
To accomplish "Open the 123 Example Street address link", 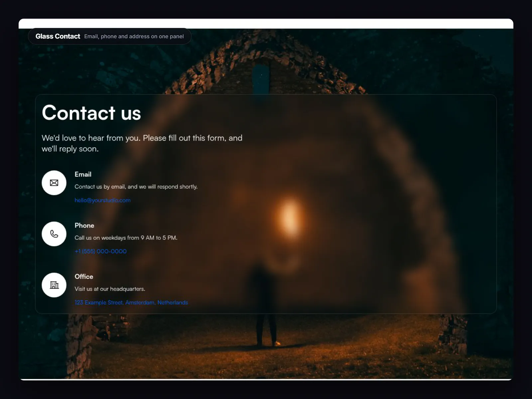I will [x=131, y=303].
